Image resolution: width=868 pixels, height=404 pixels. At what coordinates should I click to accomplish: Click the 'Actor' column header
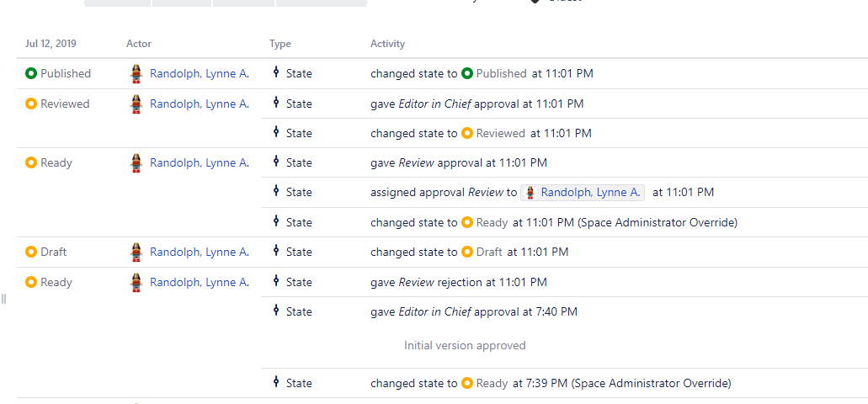[x=138, y=44]
